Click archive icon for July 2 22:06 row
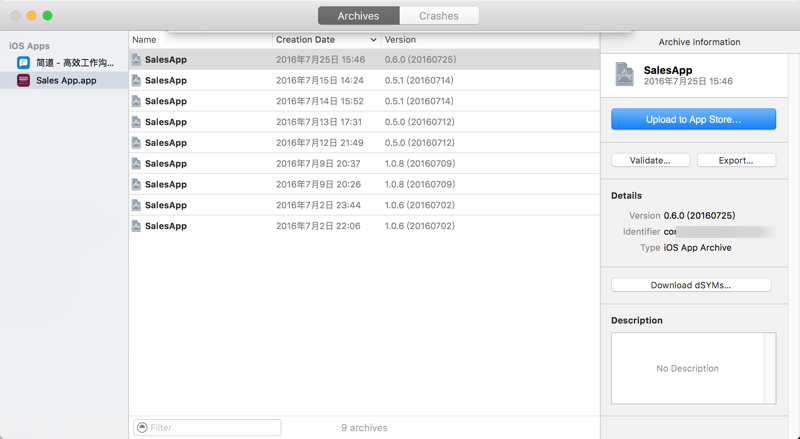Image resolution: width=800 pixels, height=439 pixels. tap(136, 226)
